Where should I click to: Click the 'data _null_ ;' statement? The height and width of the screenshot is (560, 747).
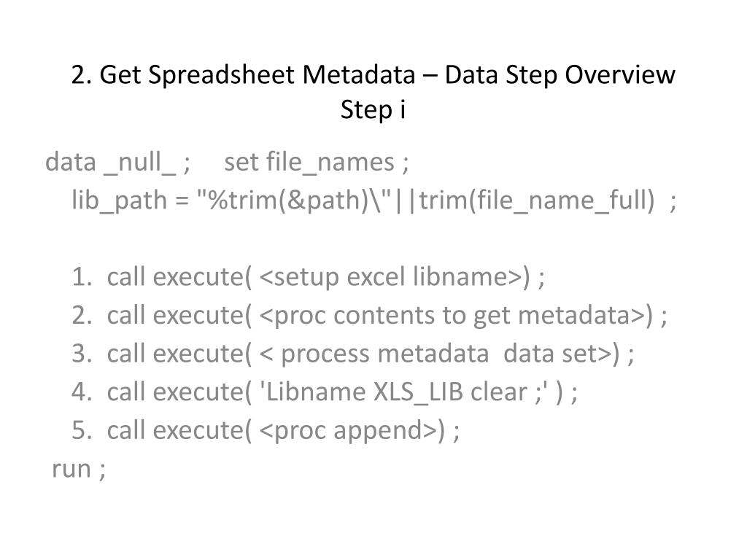pyautogui.click(x=117, y=163)
